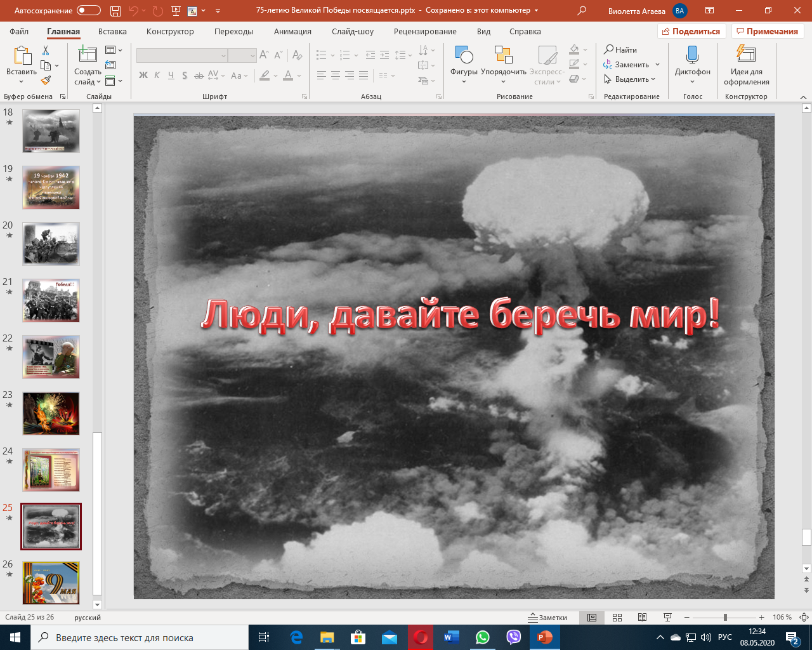Viewport: 812px width, 650px height.
Task: Open the Вставка ribbon tab
Action: (x=112, y=31)
